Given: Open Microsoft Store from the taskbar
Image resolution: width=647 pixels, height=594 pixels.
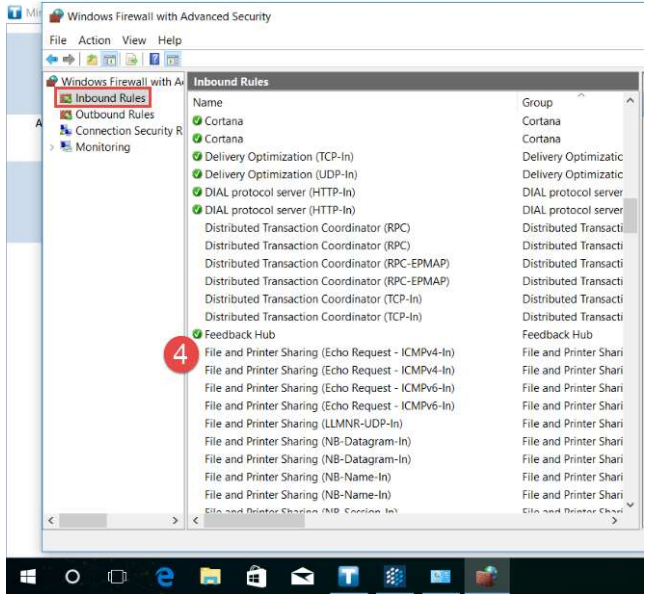Looking at the screenshot, I should pyautogui.click(x=256, y=576).
